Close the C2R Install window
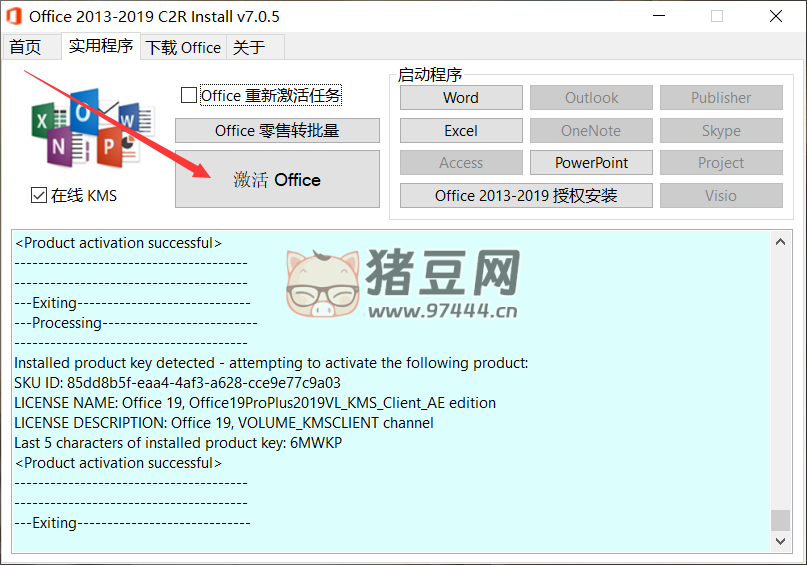 pyautogui.click(x=776, y=16)
